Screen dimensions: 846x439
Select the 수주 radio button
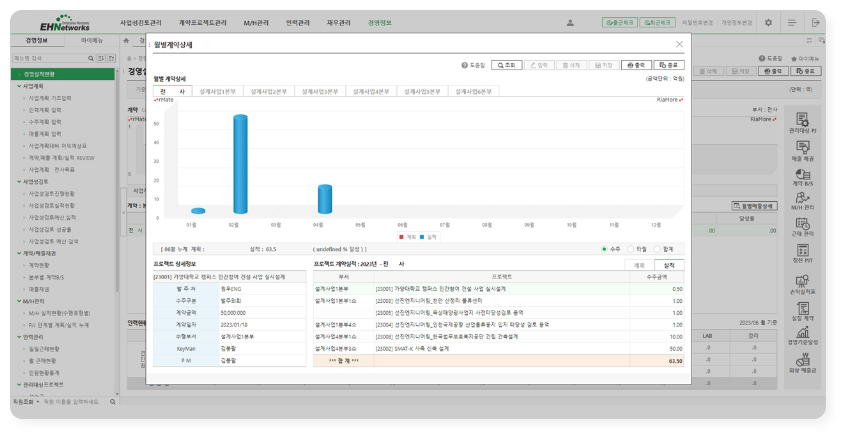click(x=604, y=248)
